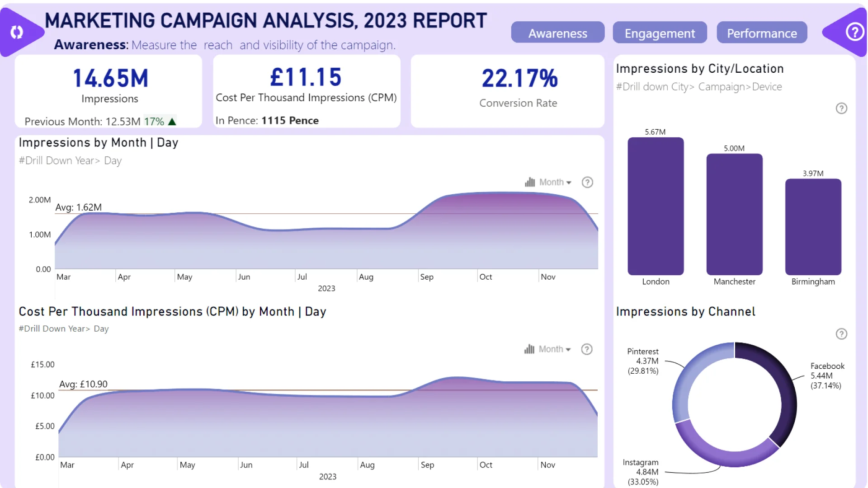
Task: Click the '1115 Pence' text
Action: pyautogui.click(x=290, y=121)
